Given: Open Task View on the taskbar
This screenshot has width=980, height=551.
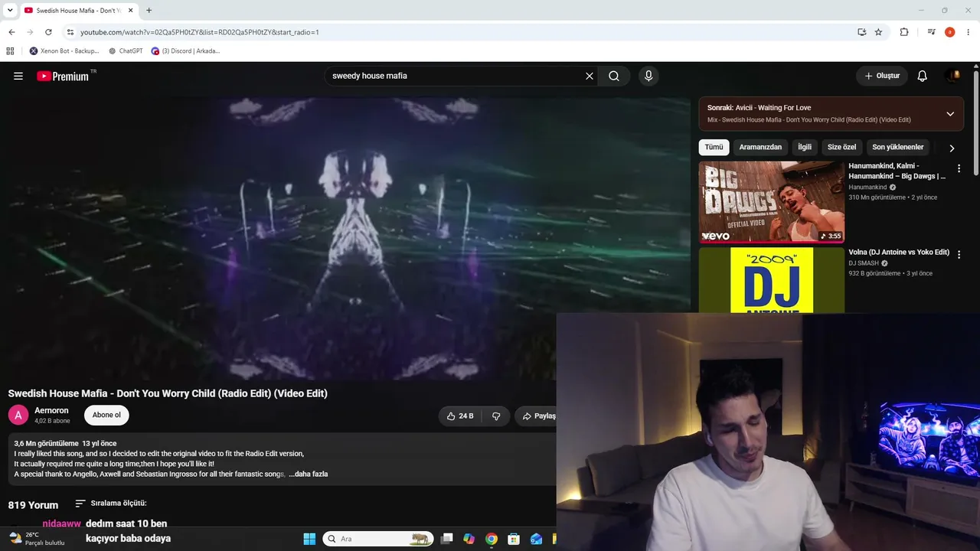Looking at the screenshot, I should [x=447, y=539].
